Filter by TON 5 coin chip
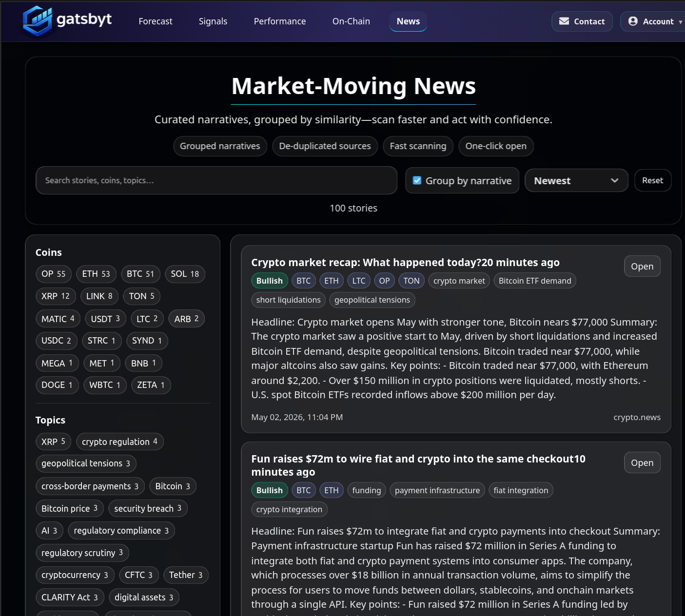 point(142,296)
